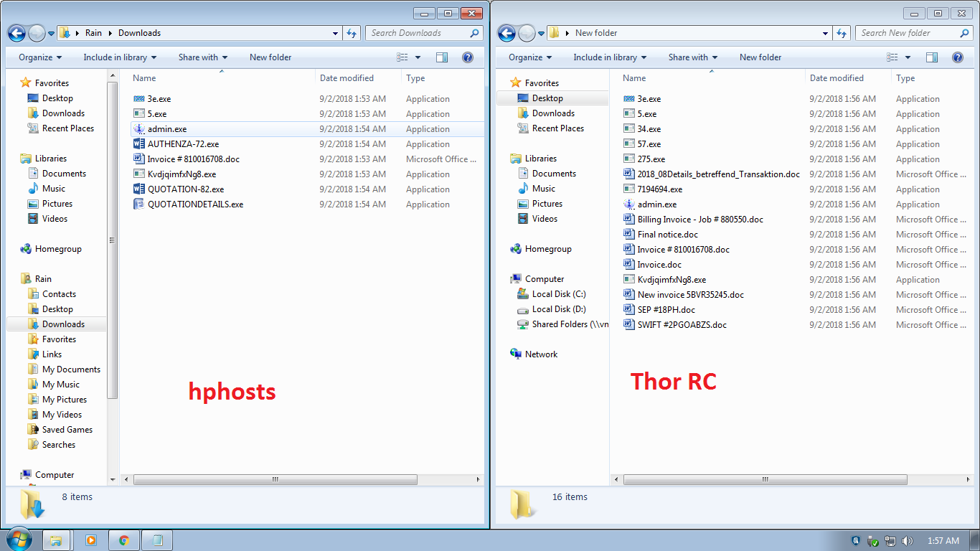The height and width of the screenshot is (551, 980).
Task: Click the Search New folder field
Action: (914, 33)
